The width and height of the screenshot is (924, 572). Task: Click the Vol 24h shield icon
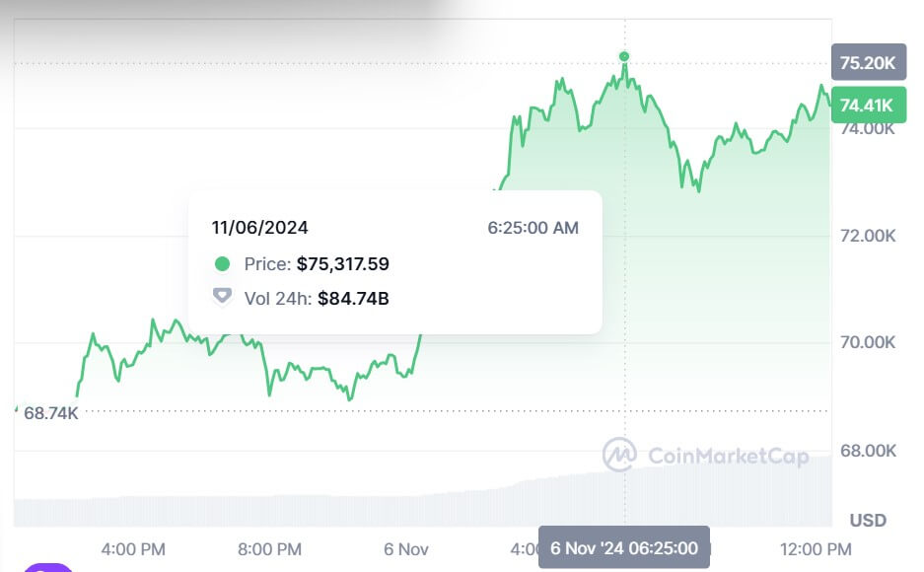(222, 297)
